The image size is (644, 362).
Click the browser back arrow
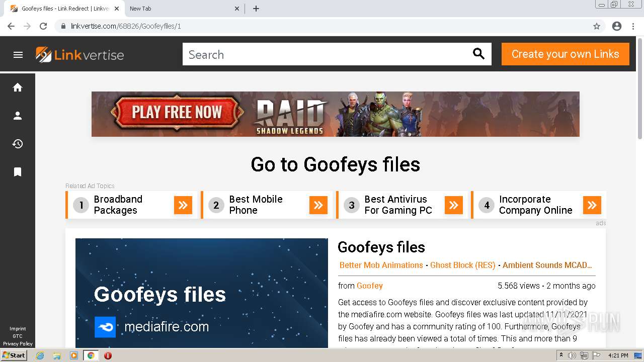pyautogui.click(x=11, y=26)
